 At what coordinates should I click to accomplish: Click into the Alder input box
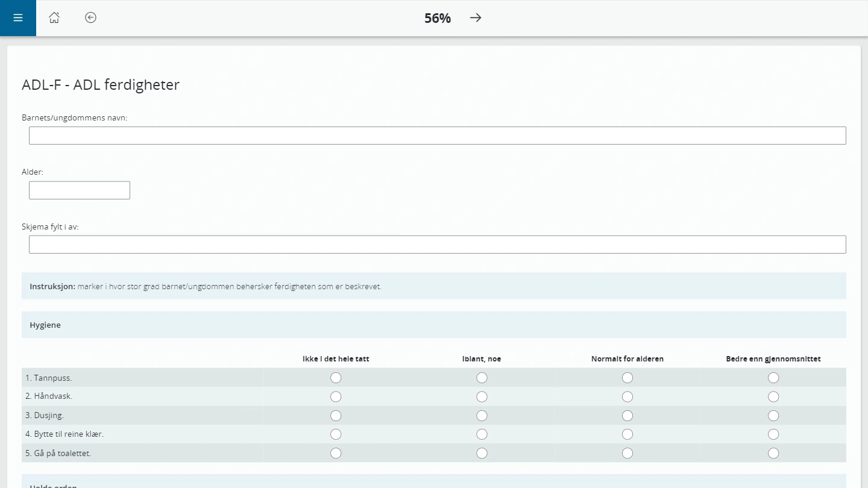pyautogui.click(x=80, y=190)
